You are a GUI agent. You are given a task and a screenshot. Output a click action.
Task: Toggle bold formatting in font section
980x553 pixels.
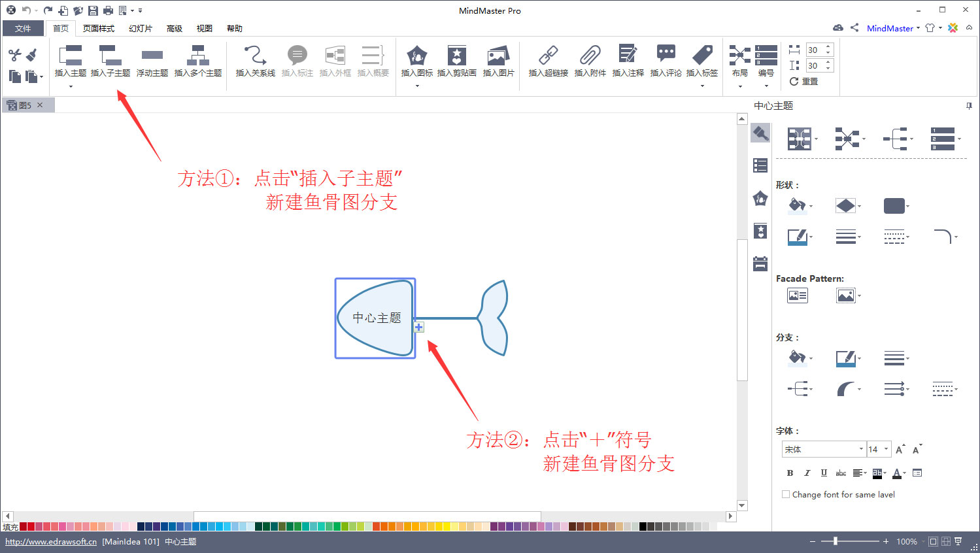tap(790, 473)
